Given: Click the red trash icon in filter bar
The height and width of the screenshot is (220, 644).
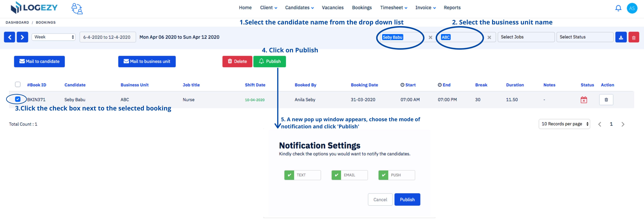Looking at the screenshot, I should (x=634, y=37).
